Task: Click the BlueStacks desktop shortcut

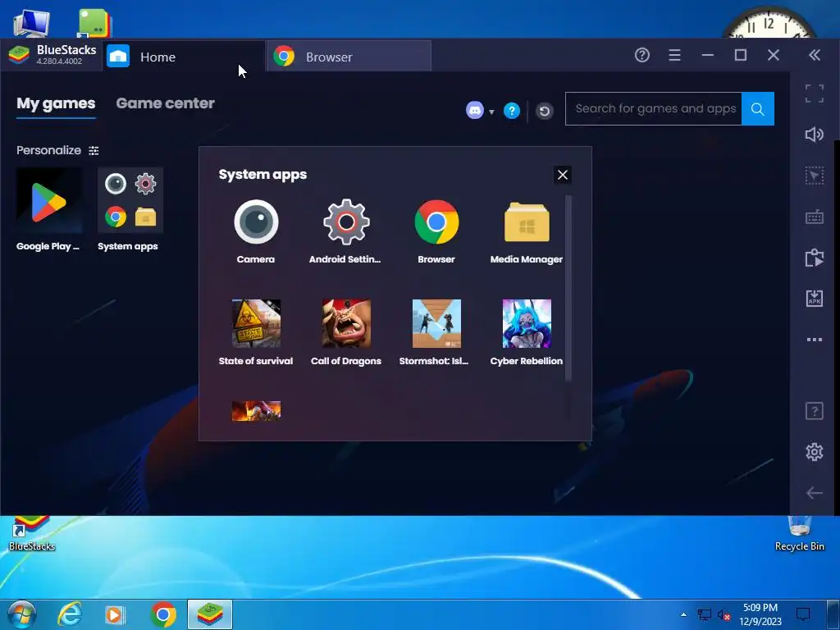Action: (32, 532)
